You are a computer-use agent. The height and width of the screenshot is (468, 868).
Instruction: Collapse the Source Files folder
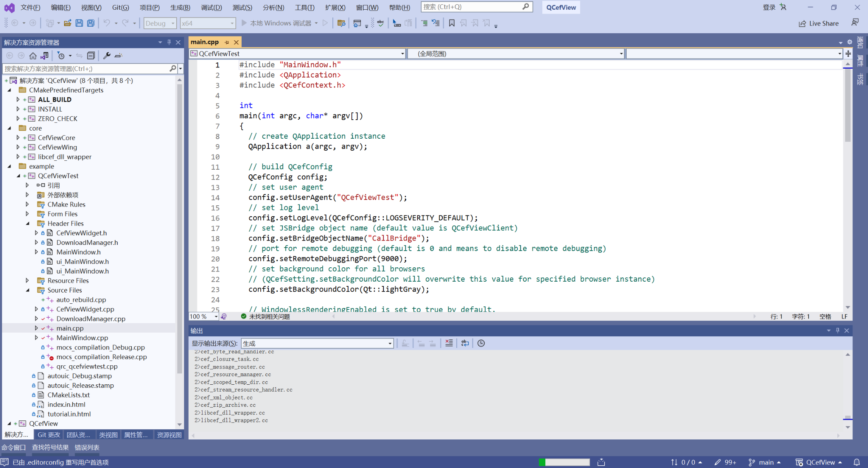[28, 290]
